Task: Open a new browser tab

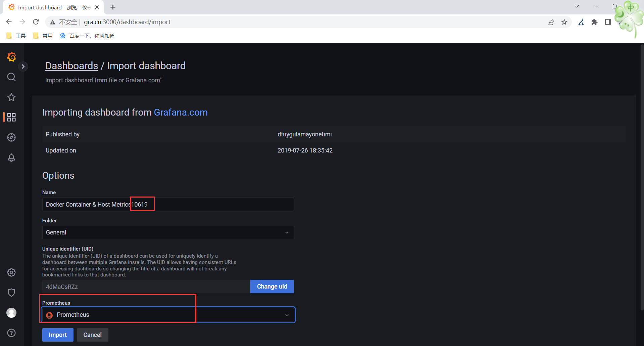Action: (x=113, y=7)
